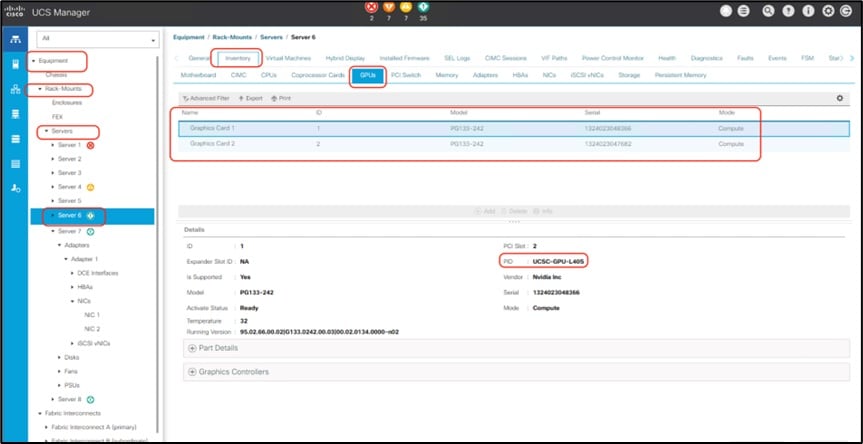Click the yellow minor faults icon
Screen dimensions: 863x444
(406, 7)
